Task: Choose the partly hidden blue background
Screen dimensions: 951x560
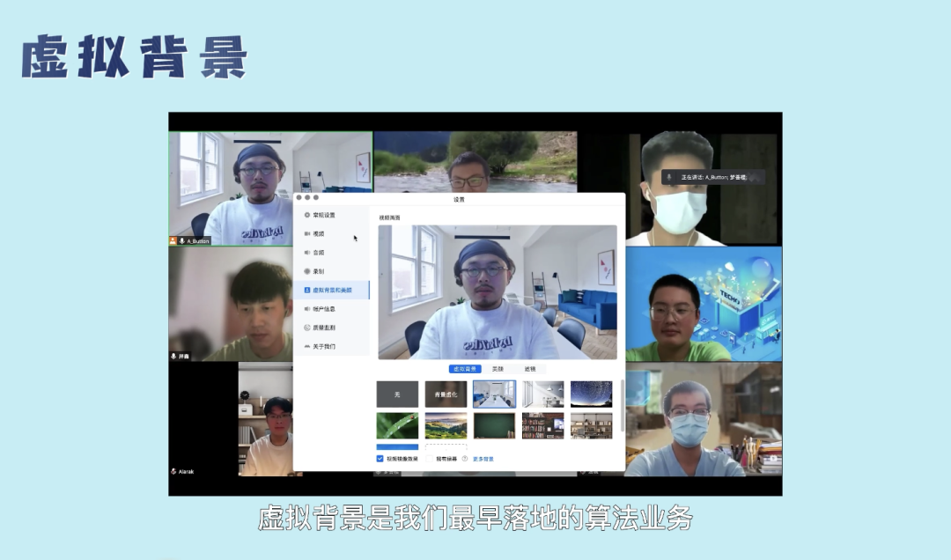Action: pos(397,447)
